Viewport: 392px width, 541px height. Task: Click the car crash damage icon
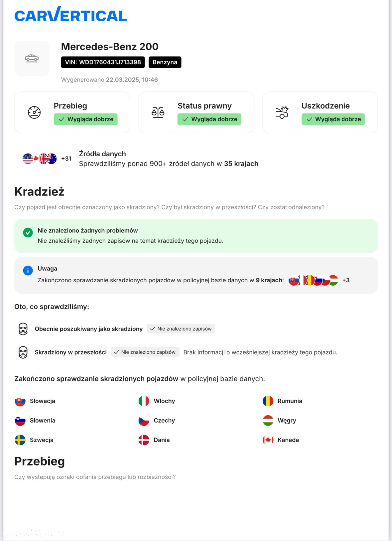pos(282,112)
